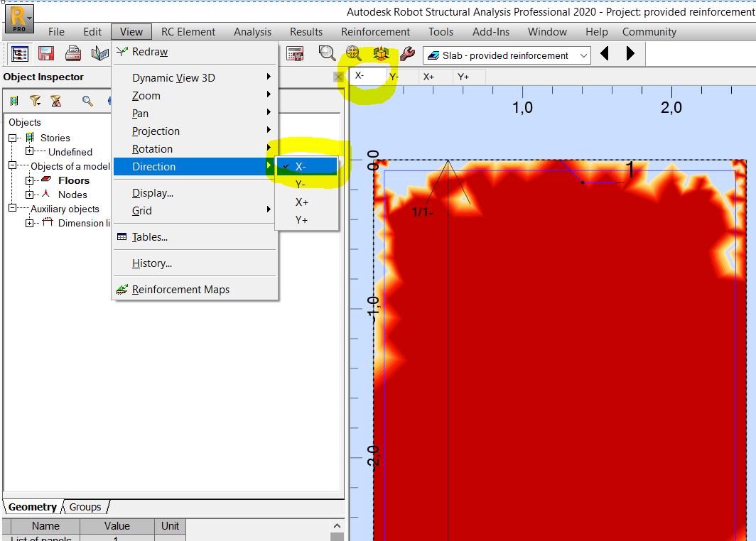
Task: Open the Edit menu
Action: [92, 32]
